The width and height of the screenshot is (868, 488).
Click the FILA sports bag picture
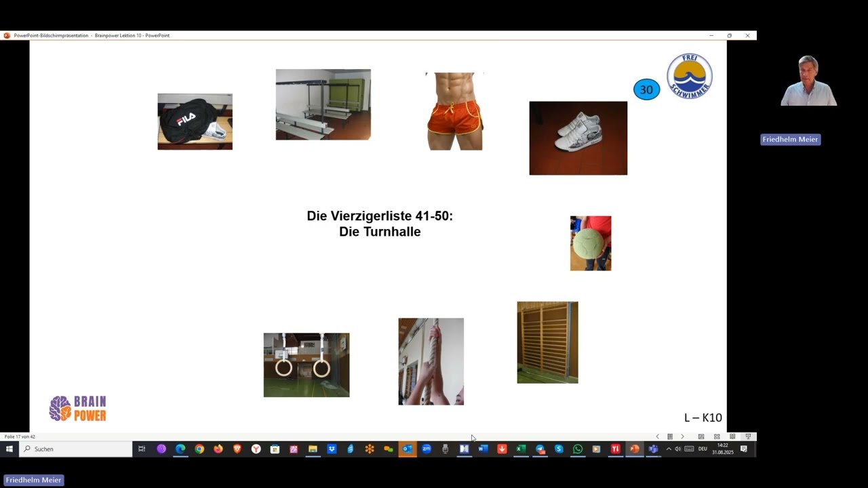click(195, 121)
